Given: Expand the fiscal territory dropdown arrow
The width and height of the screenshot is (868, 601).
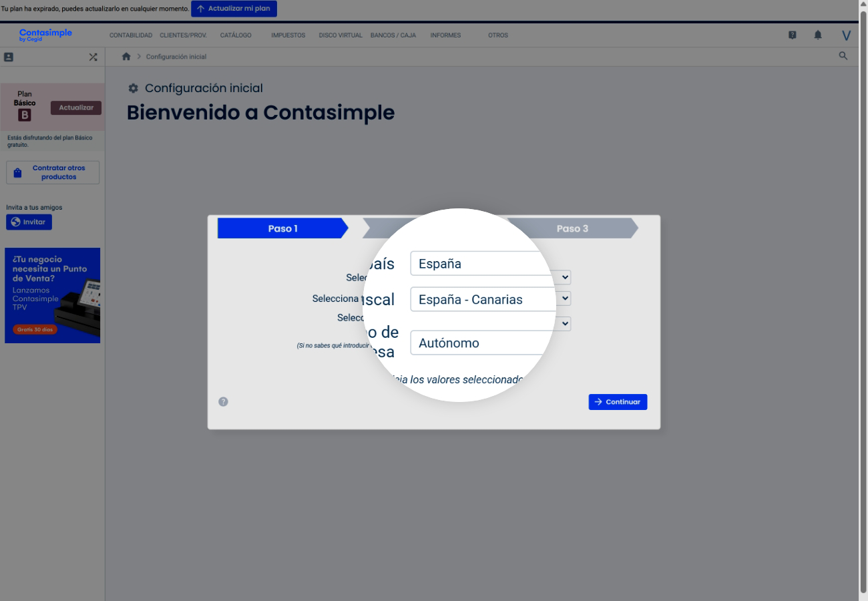Looking at the screenshot, I should click(x=565, y=298).
